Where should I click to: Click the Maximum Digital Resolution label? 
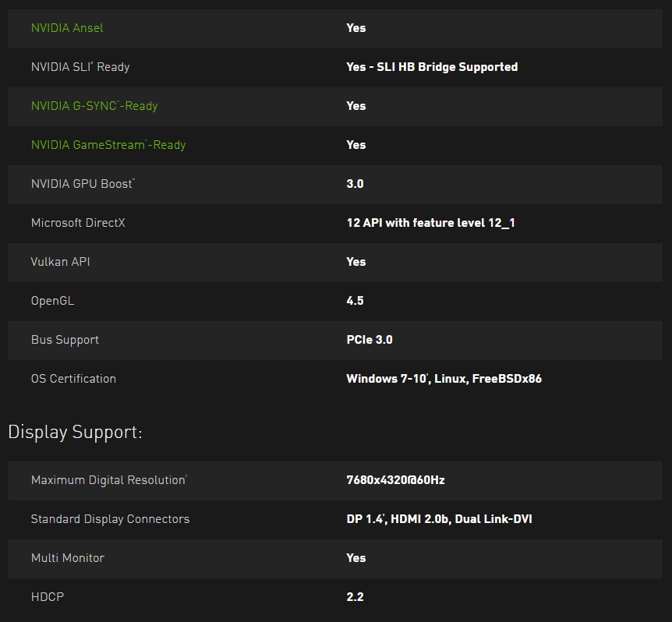click(x=109, y=480)
